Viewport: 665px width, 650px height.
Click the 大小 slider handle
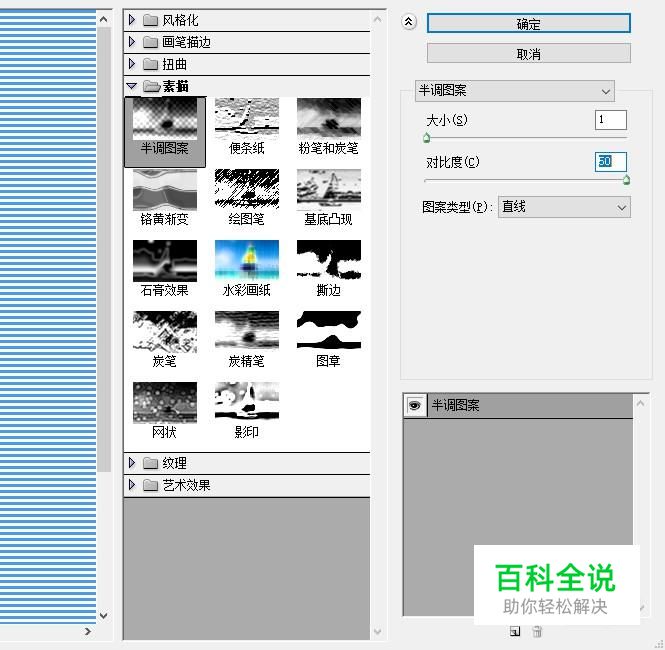[427, 138]
